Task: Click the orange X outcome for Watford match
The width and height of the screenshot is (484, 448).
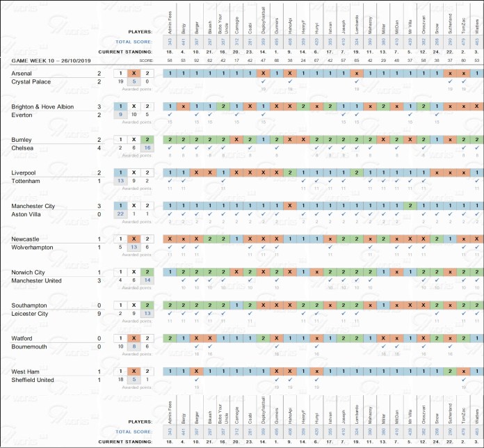Action: click(134, 338)
